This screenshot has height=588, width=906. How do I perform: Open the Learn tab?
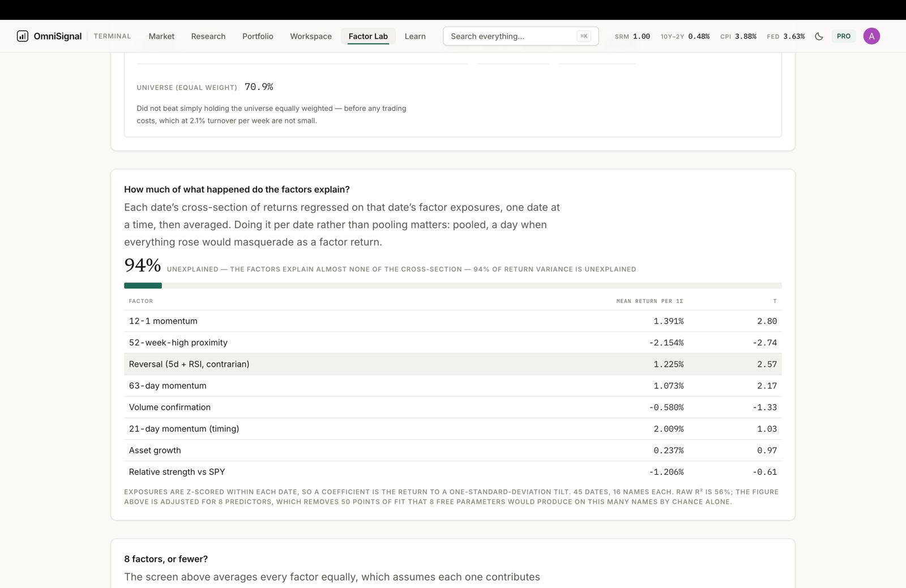[x=415, y=36]
